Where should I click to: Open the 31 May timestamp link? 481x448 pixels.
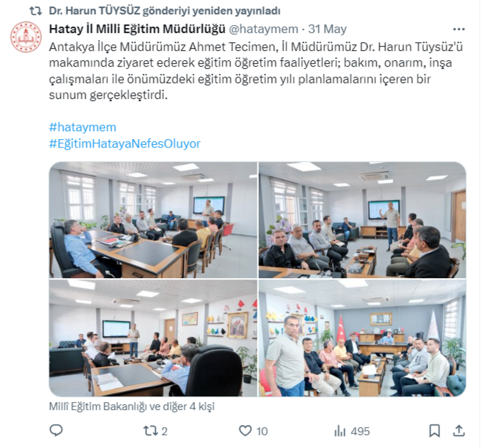[x=328, y=29]
